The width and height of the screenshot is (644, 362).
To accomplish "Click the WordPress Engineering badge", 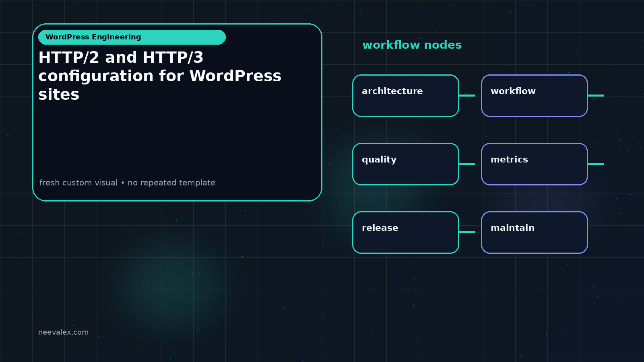I will tap(132, 37).
